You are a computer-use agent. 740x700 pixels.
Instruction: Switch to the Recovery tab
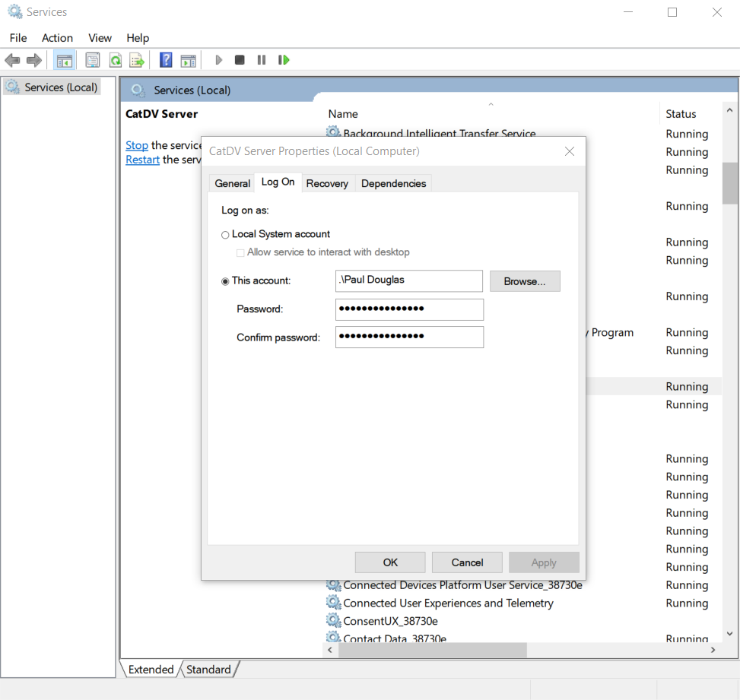click(327, 183)
